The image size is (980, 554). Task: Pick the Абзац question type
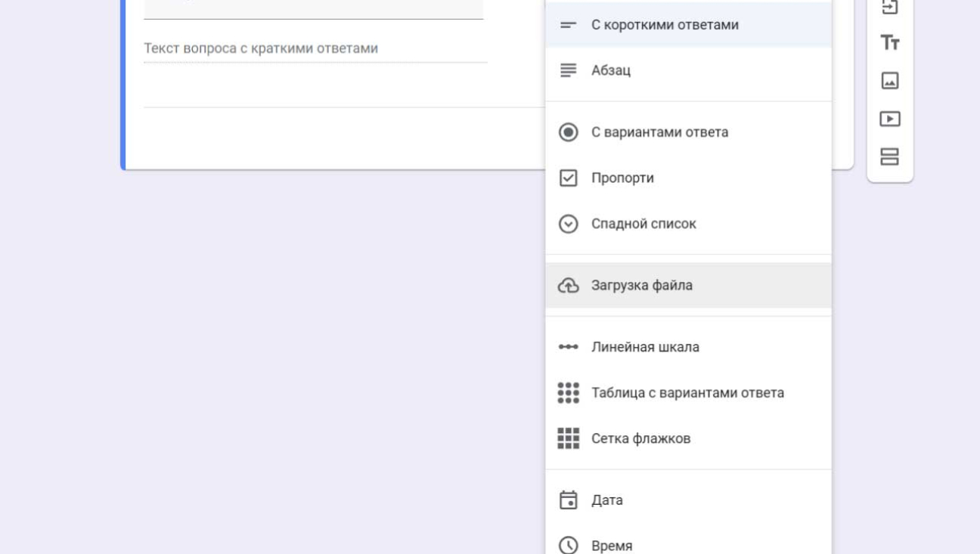[610, 70]
